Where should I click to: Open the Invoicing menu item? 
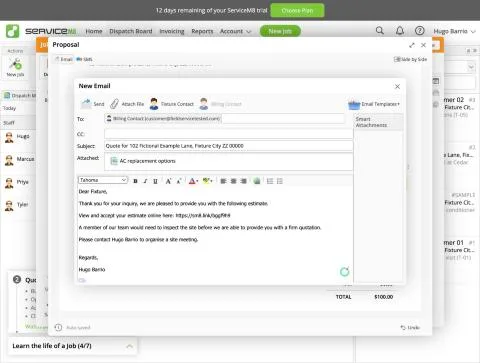tap(172, 31)
